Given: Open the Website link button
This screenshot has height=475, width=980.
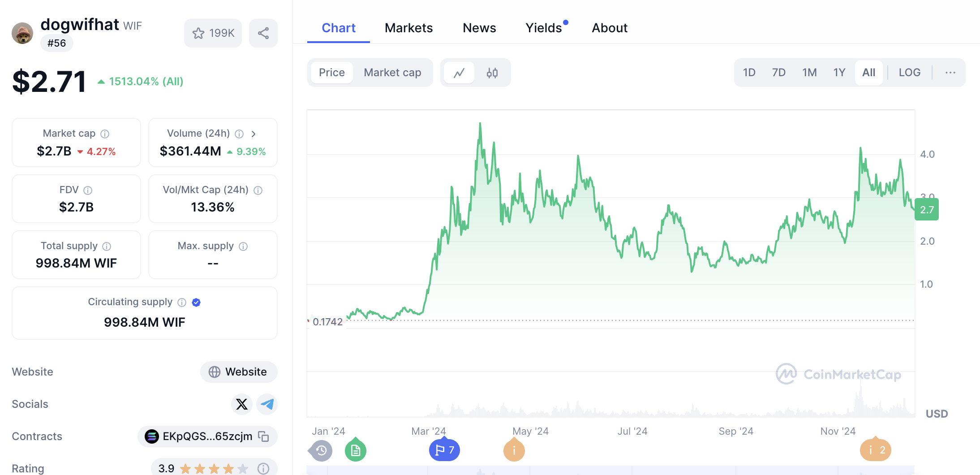Looking at the screenshot, I should coord(239,372).
